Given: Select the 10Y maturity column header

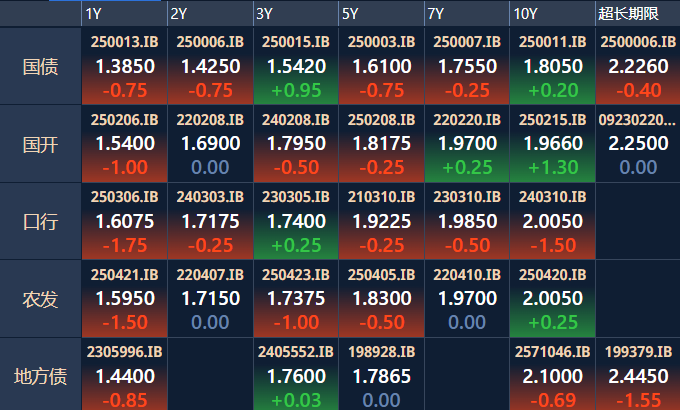Looking at the screenshot, I should click(x=552, y=14).
